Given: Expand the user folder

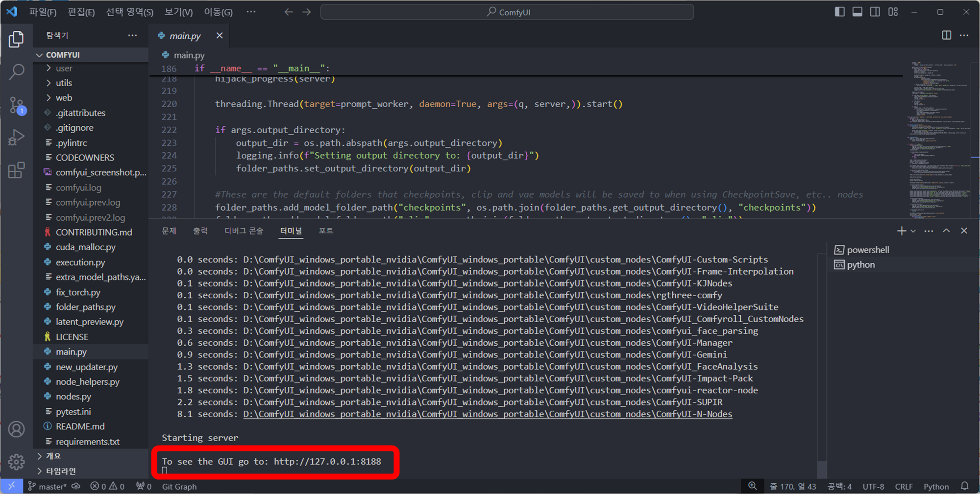Looking at the screenshot, I should (x=91, y=68).
